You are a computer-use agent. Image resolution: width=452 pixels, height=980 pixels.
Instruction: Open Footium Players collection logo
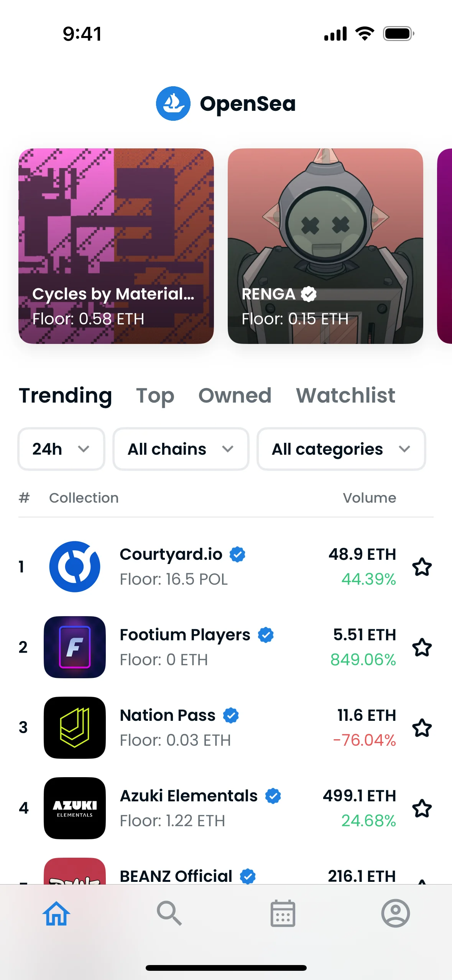[75, 647]
